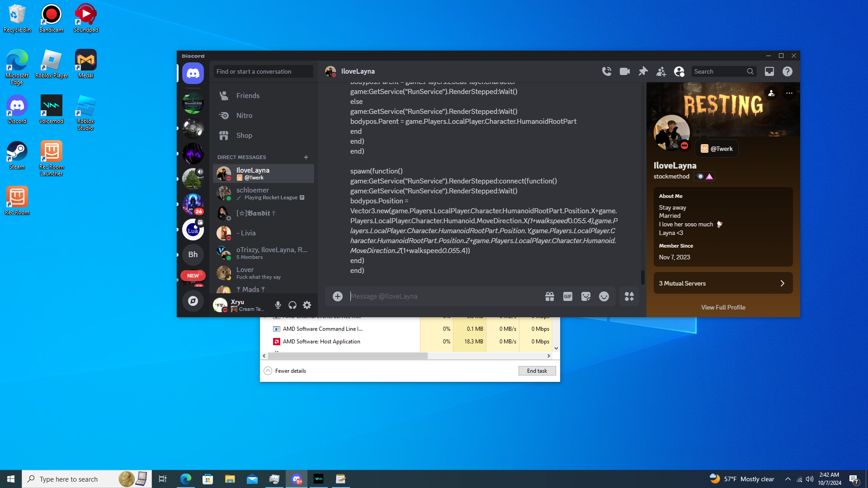The height and width of the screenshot is (488, 868).
Task: Open the Friends tab
Action: pyautogui.click(x=248, y=96)
